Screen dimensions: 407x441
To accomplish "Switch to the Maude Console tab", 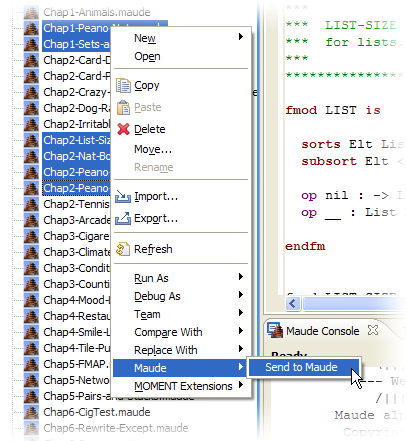I will click(x=322, y=331).
